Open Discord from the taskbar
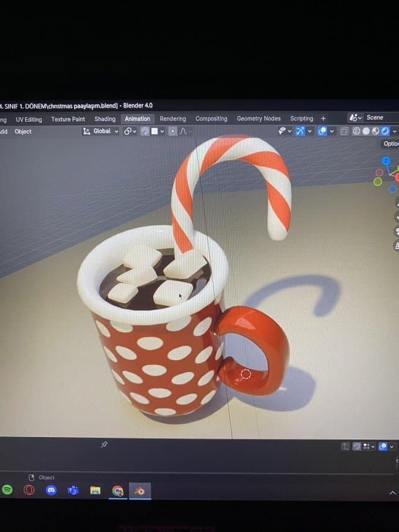This screenshot has width=399, height=532. click(x=52, y=490)
